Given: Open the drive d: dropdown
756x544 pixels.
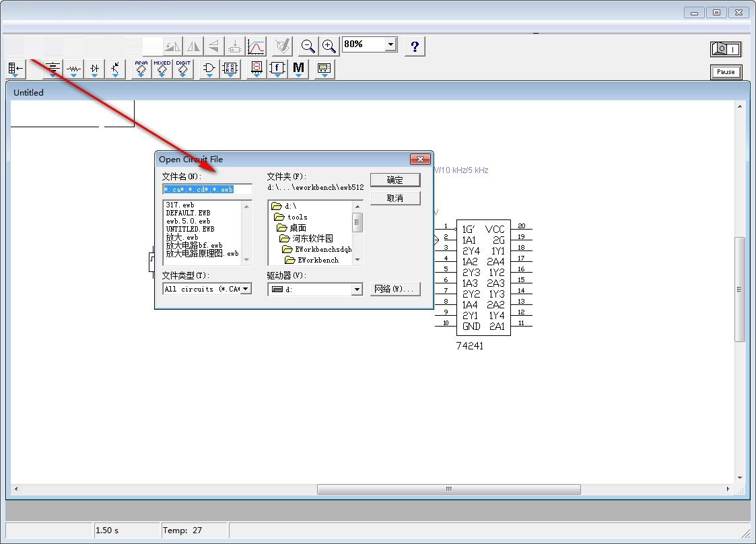Looking at the screenshot, I should [357, 290].
